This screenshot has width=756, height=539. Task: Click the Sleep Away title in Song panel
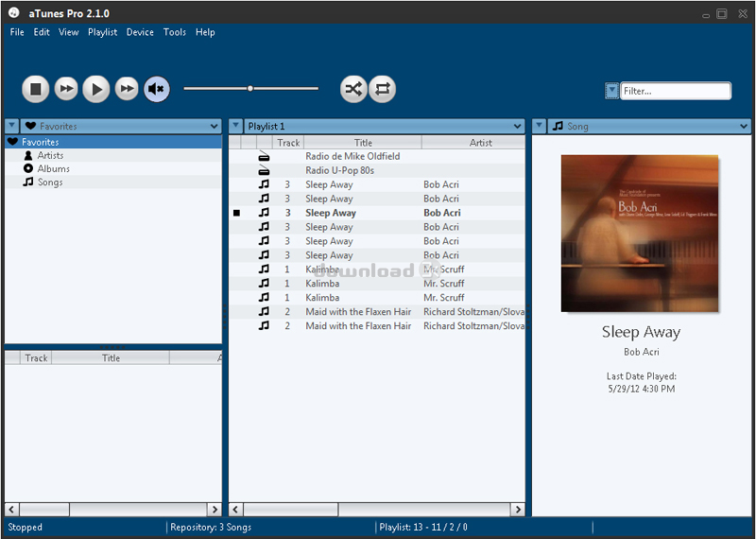coord(641,332)
